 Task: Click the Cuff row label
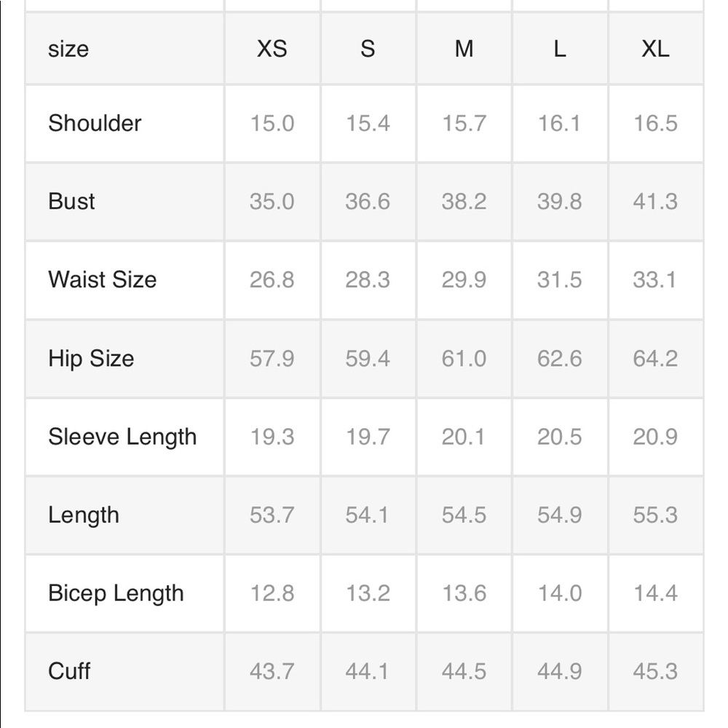(68, 671)
